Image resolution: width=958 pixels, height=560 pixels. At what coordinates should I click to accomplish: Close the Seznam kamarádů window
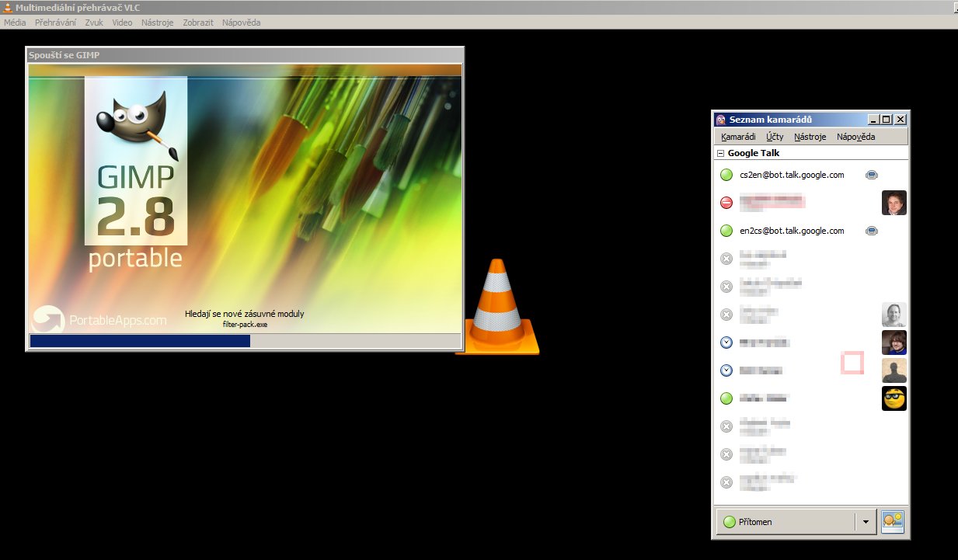pyautogui.click(x=900, y=120)
